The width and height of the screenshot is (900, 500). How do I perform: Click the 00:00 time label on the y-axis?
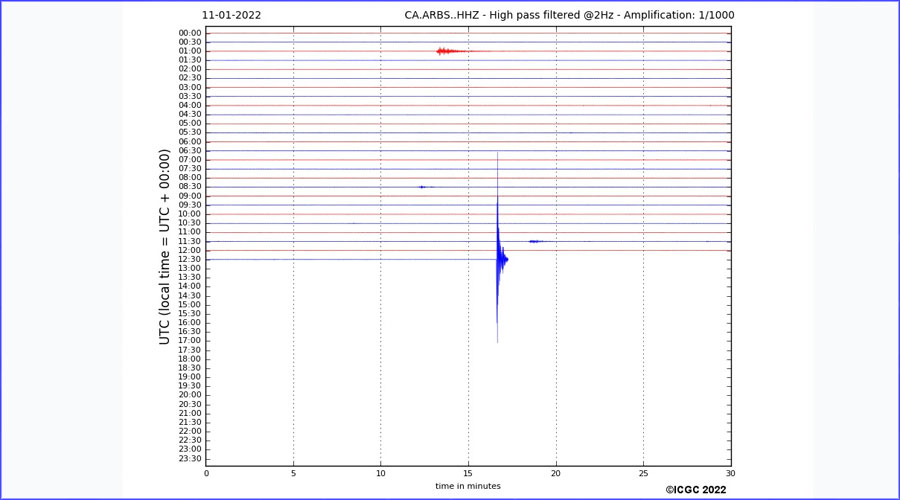pyautogui.click(x=190, y=33)
